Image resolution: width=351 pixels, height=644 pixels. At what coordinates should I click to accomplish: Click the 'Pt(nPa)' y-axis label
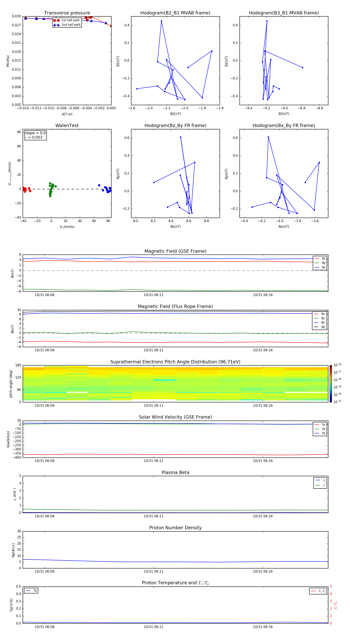click(8, 61)
